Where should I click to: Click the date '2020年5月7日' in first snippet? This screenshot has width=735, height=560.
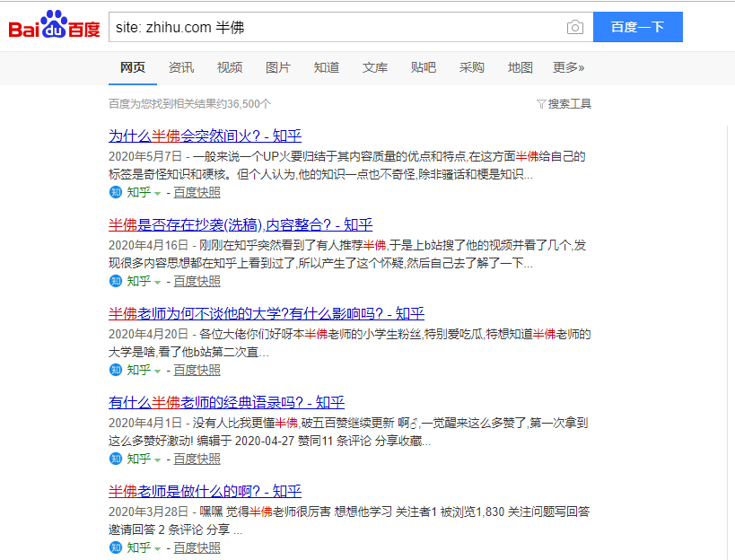(x=145, y=156)
